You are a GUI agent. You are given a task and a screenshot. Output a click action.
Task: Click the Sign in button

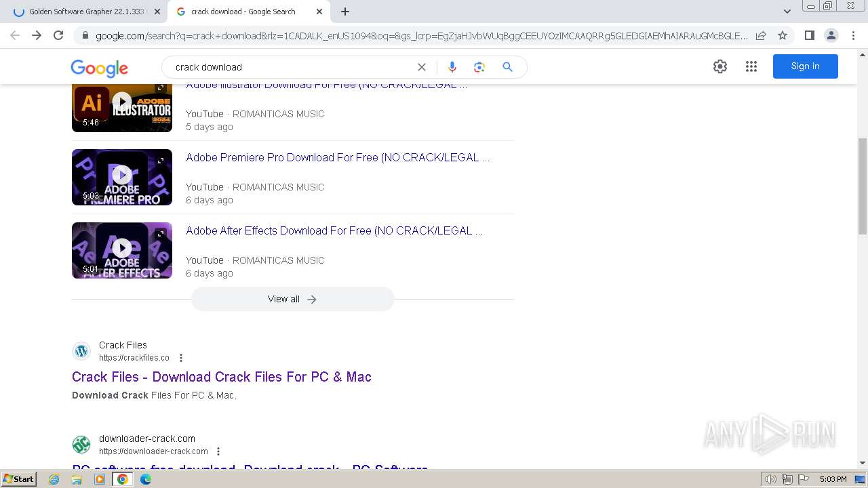[806, 66]
